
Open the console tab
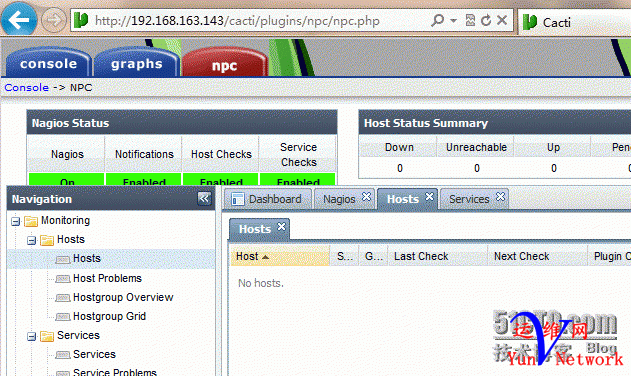click(48, 63)
